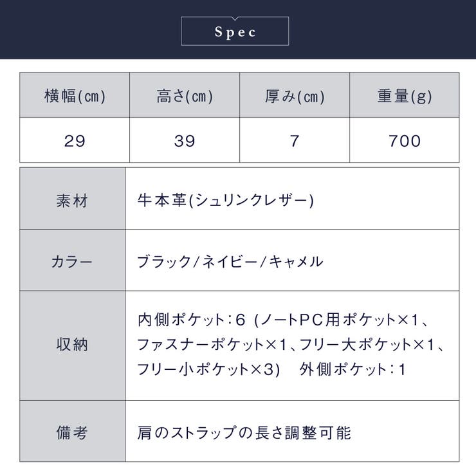
Task: Select the 備考 row label
Action: pos(72,432)
